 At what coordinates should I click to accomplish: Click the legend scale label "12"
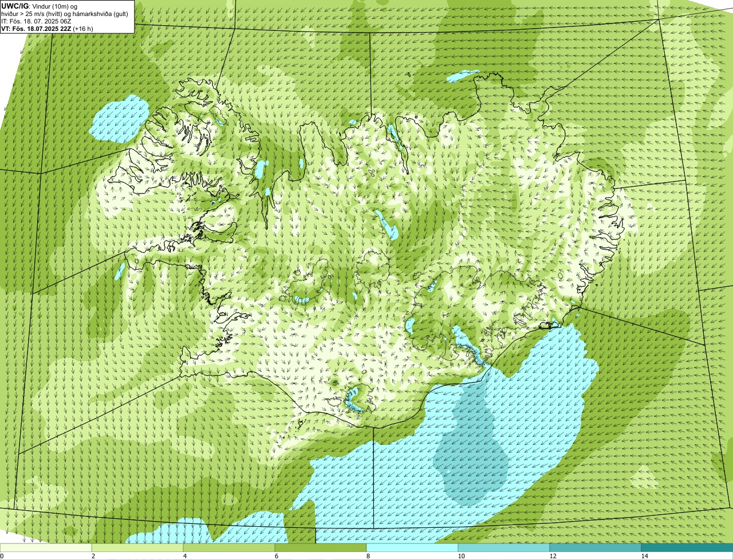[x=553, y=556]
